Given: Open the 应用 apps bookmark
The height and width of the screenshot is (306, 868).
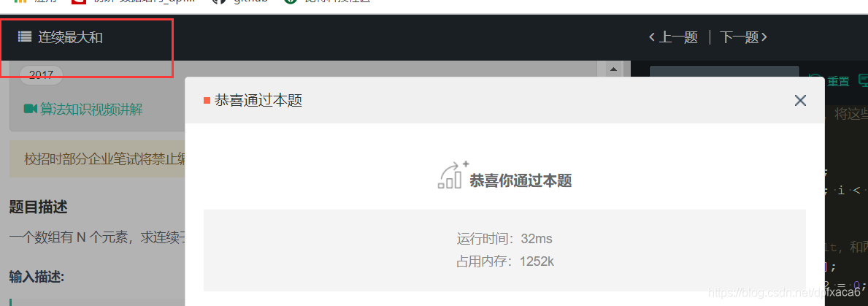Looking at the screenshot, I should point(28,1).
